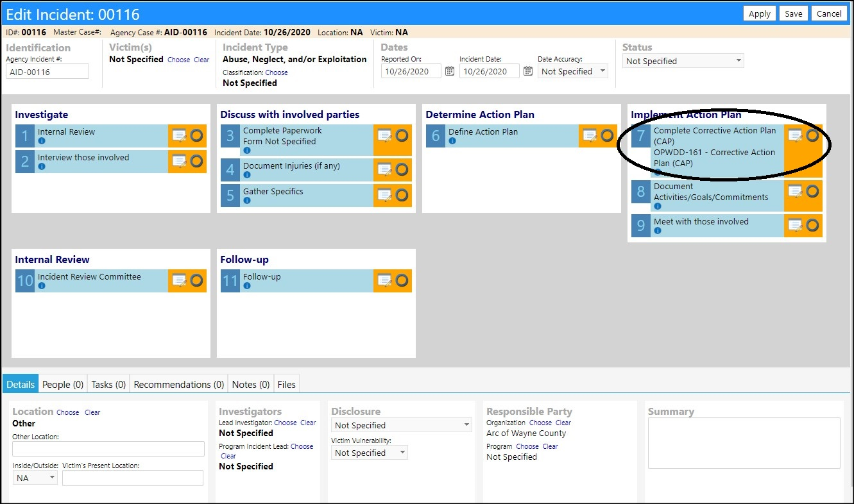Toggle completion circle for Incident Review Committee
The width and height of the screenshot is (854, 504).
point(197,280)
